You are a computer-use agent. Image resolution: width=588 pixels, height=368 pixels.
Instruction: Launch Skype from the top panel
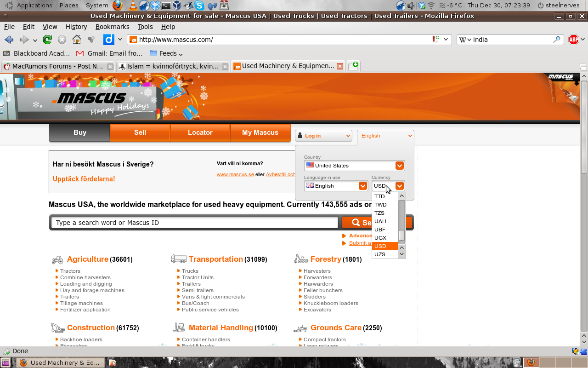(199, 6)
